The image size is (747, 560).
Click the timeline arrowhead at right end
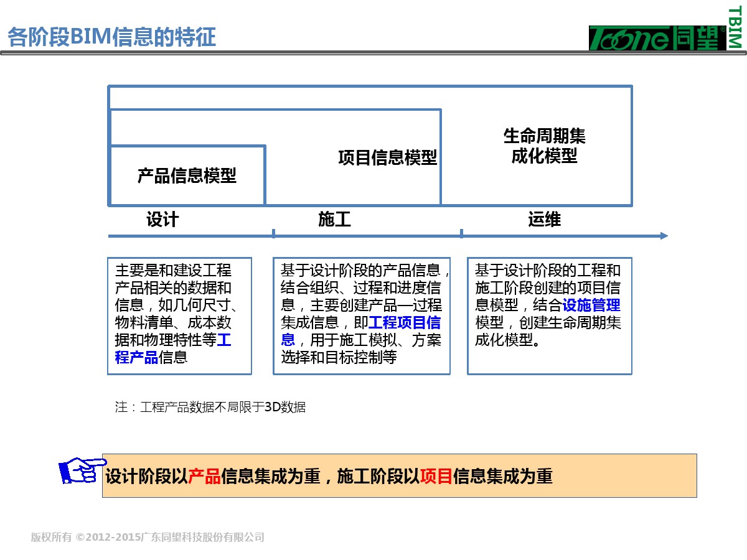click(664, 236)
